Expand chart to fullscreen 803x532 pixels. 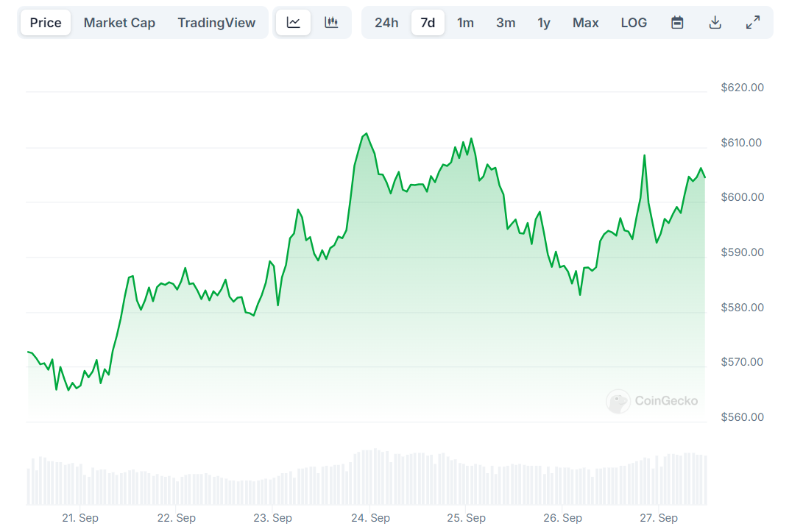[753, 23]
